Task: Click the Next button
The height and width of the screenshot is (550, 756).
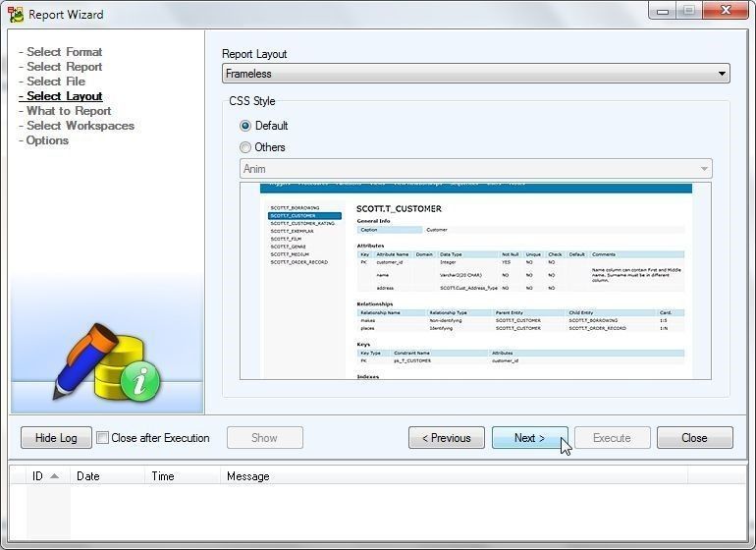Action: (x=530, y=438)
